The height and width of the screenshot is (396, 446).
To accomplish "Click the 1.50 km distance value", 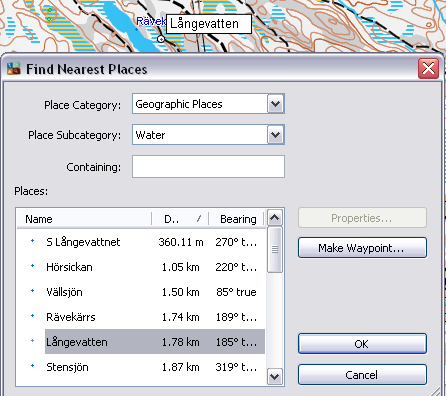I will click(181, 292).
